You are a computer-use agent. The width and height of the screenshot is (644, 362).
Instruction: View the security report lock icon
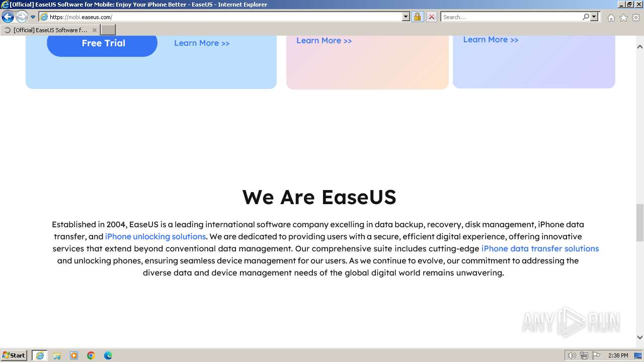417,17
